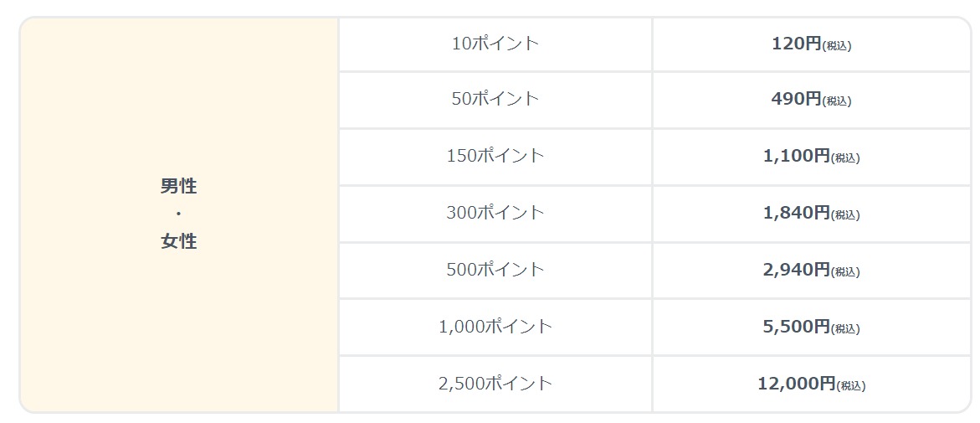Click the dot between 男性 and 女性
This screenshot has width=980, height=423.
click(x=179, y=214)
